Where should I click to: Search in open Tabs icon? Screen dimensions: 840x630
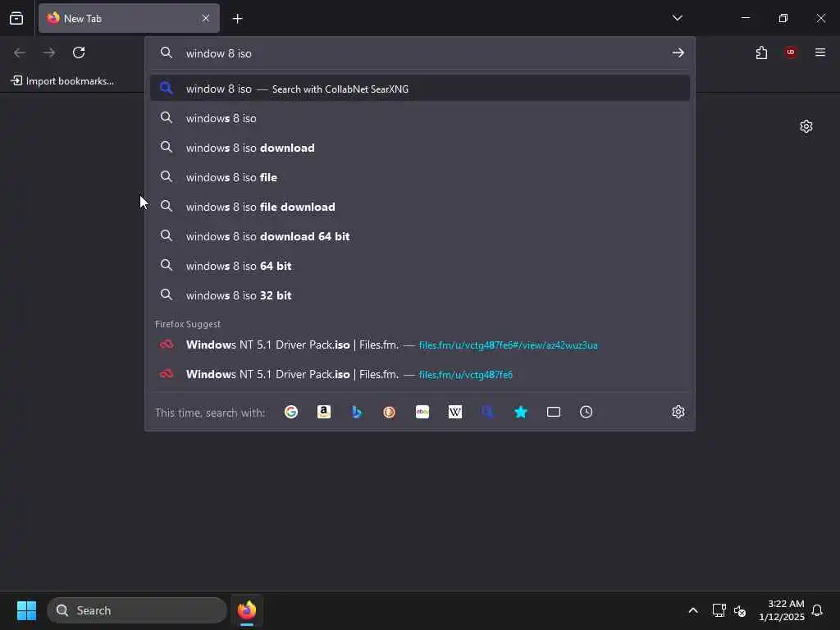554,412
